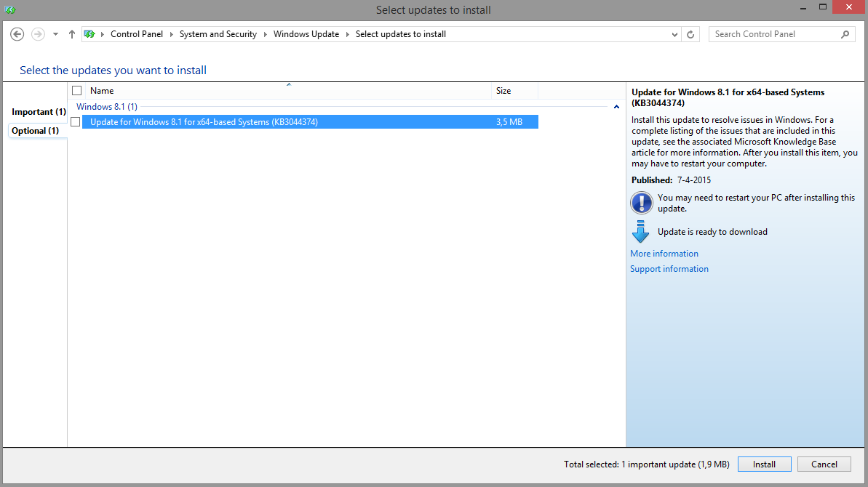Screen dimensions: 868x487
Task: Expand the address bar history dropdown
Action: (674, 34)
